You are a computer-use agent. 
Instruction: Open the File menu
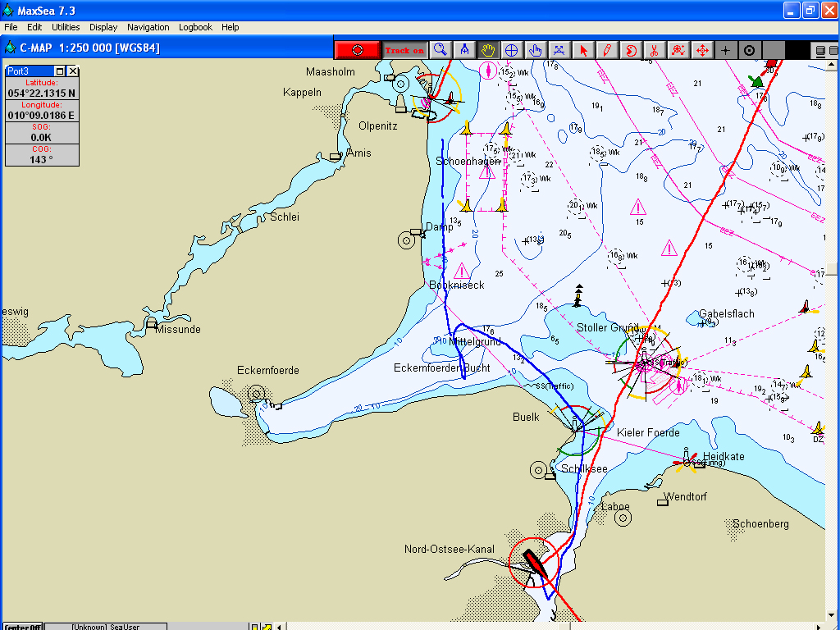coord(11,27)
